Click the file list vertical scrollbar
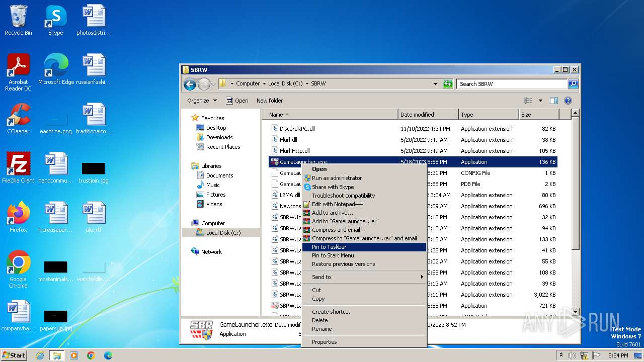This screenshot has height=362, width=644. (x=576, y=184)
